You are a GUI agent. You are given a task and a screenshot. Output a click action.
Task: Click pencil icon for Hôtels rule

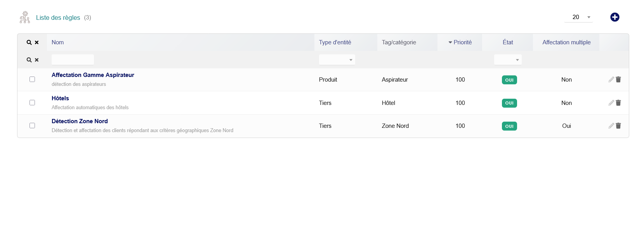click(611, 103)
